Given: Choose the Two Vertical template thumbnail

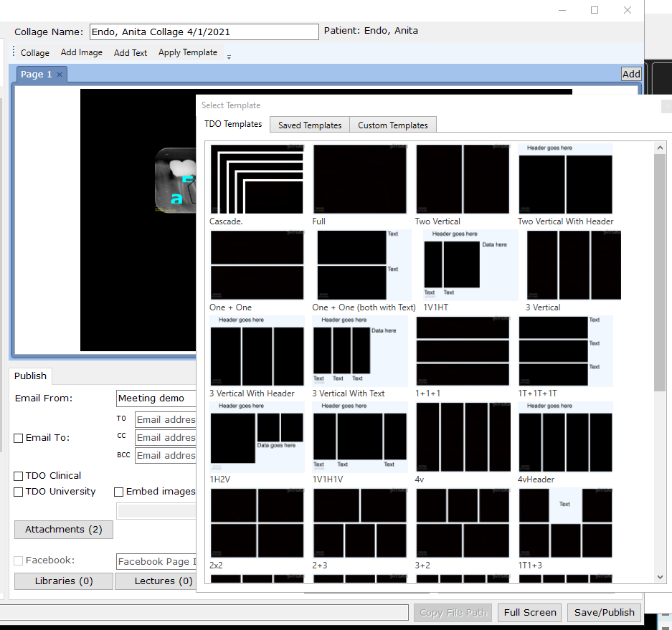Looking at the screenshot, I should tap(463, 178).
